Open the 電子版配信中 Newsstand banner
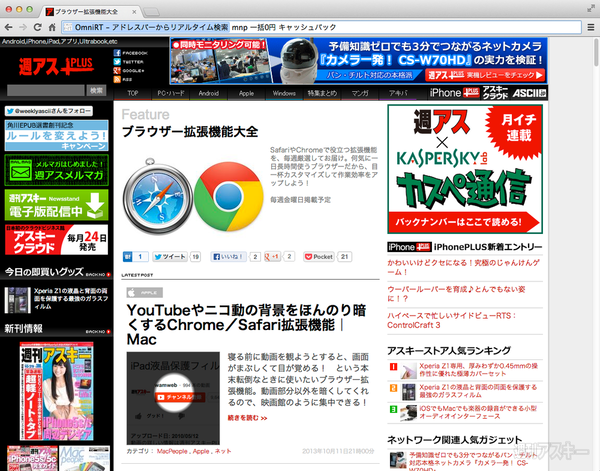 [x=57, y=205]
